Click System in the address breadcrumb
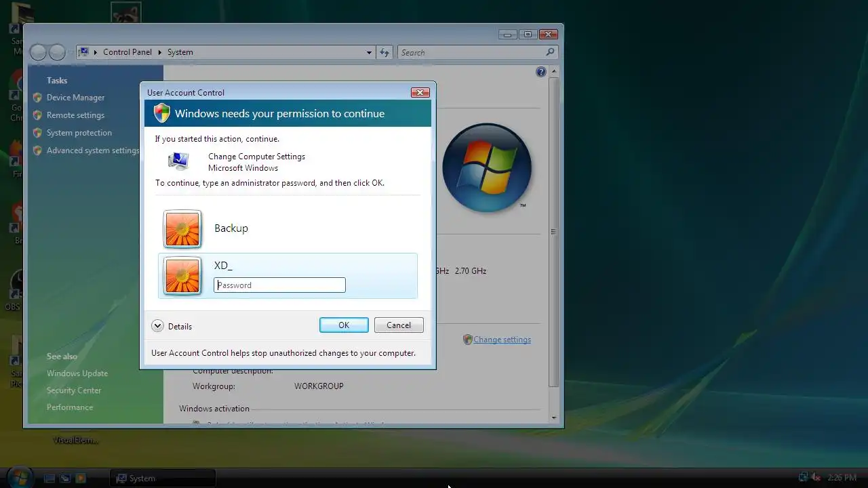 (180, 52)
